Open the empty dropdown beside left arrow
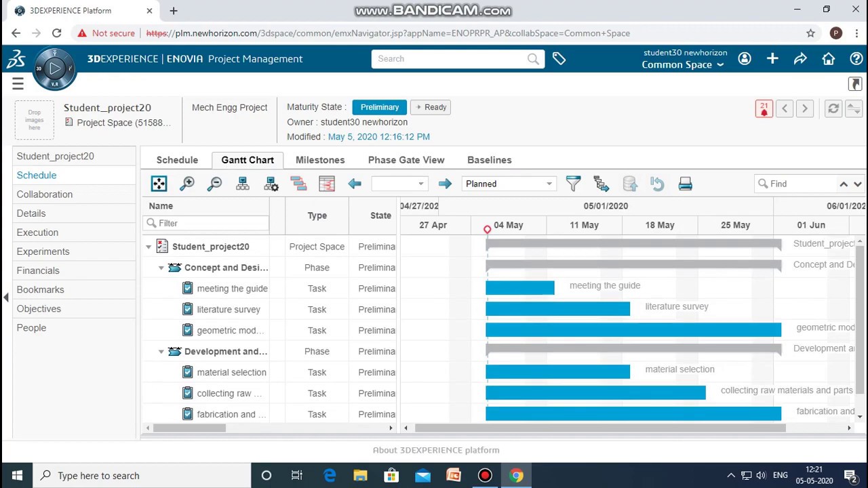The width and height of the screenshot is (868, 488). pyautogui.click(x=399, y=184)
